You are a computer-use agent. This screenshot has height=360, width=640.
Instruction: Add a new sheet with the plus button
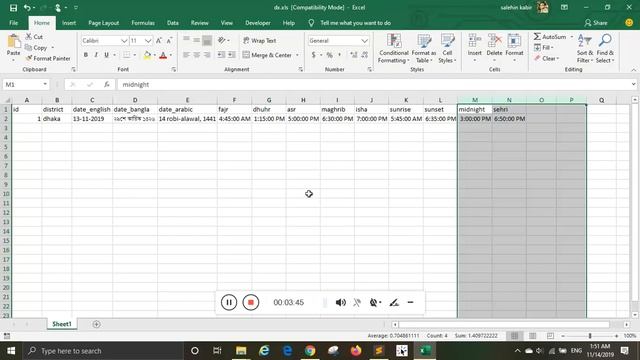point(96,324)
